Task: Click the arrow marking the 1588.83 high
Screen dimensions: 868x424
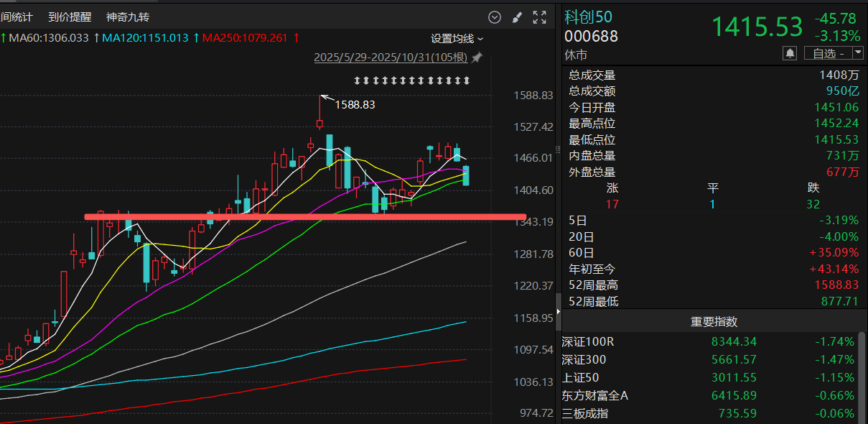Action: click(x=326, y=98)
